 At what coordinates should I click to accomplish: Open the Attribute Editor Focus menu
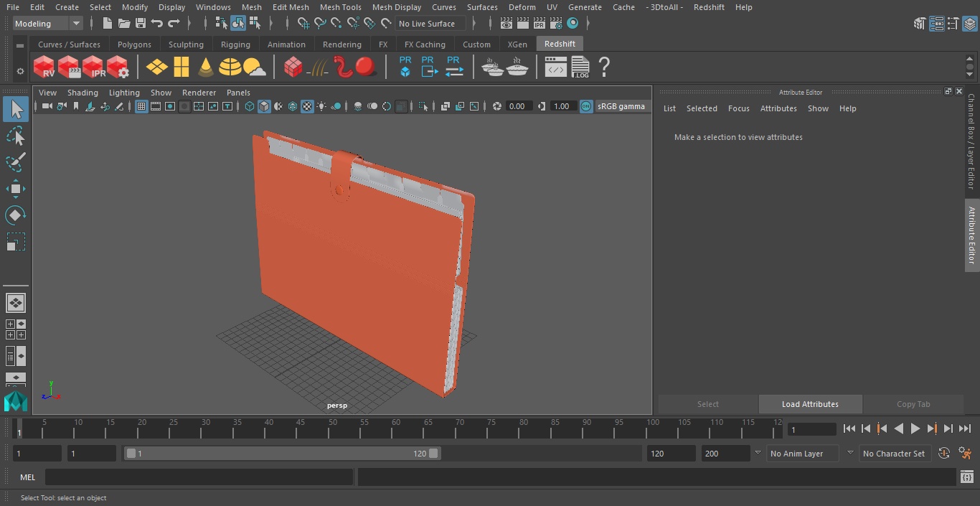coord(738,108)
